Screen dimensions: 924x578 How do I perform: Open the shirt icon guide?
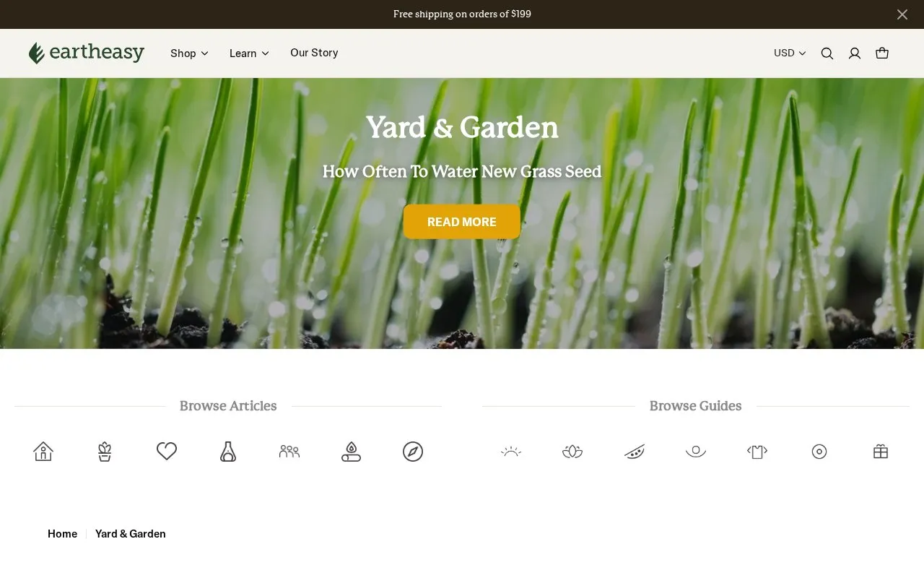(x=757, y=452)
